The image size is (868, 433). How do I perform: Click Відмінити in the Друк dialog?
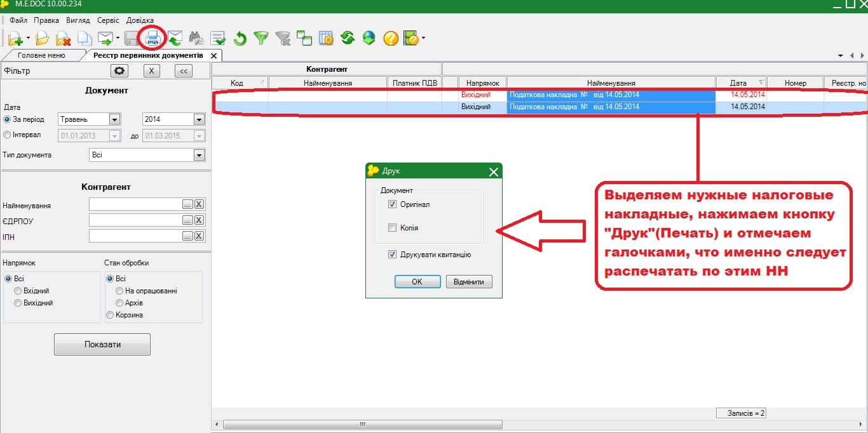tap(470, 282)
